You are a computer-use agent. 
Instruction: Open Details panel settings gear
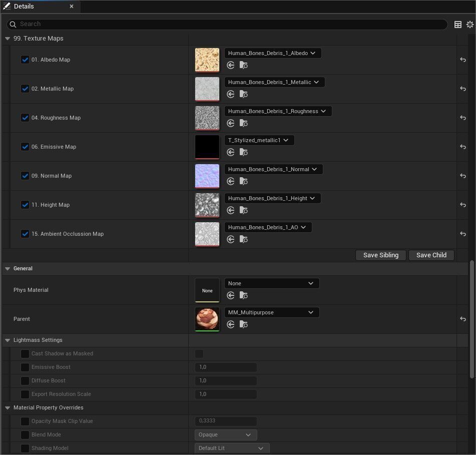470,25
